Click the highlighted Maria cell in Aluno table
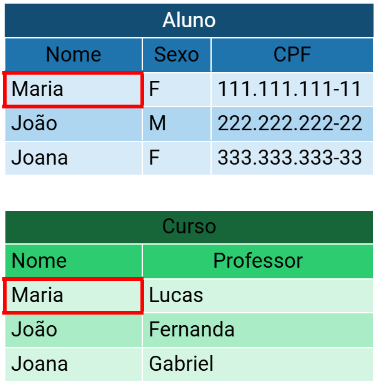Viewport: 377px width, 391px height. coord(73,89)
